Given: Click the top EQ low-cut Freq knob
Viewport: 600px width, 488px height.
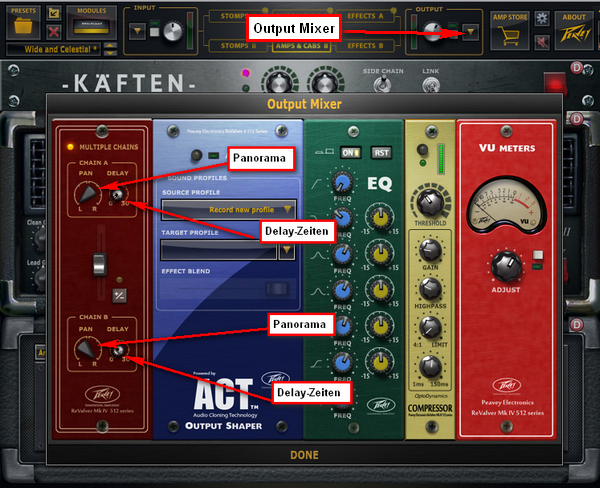Looking at the screenshot, I should tap(342, 182).
